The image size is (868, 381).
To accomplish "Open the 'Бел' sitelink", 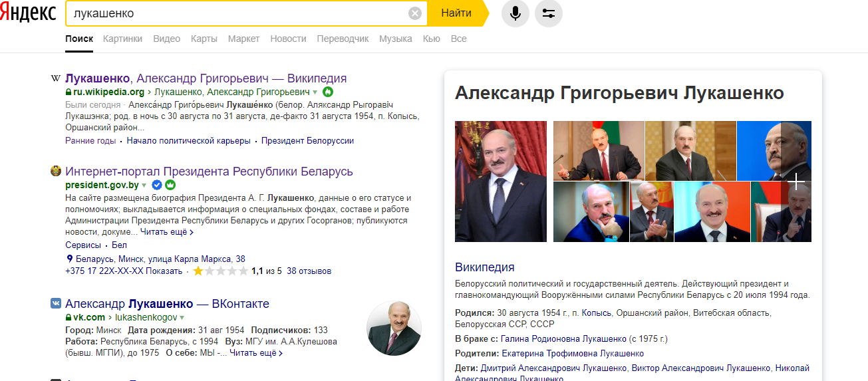I will (x=119, y=245).
